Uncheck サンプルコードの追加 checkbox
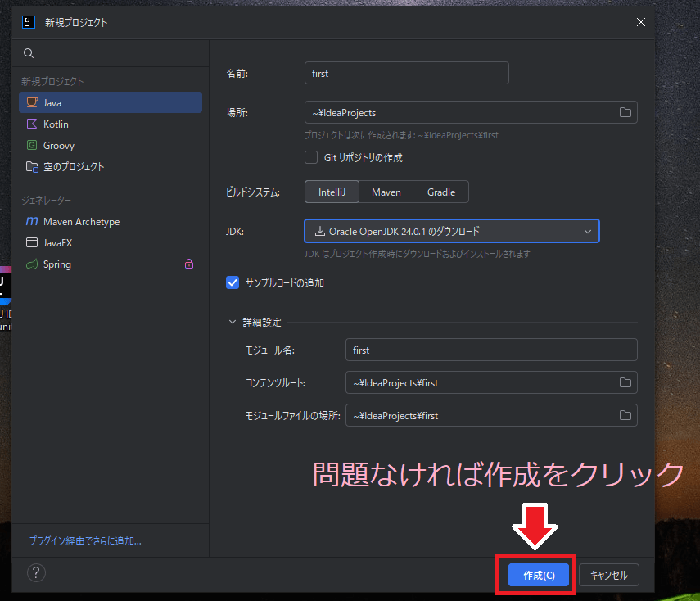The height and width of the screenshot is (601, 700). click(x=233, y=282)
